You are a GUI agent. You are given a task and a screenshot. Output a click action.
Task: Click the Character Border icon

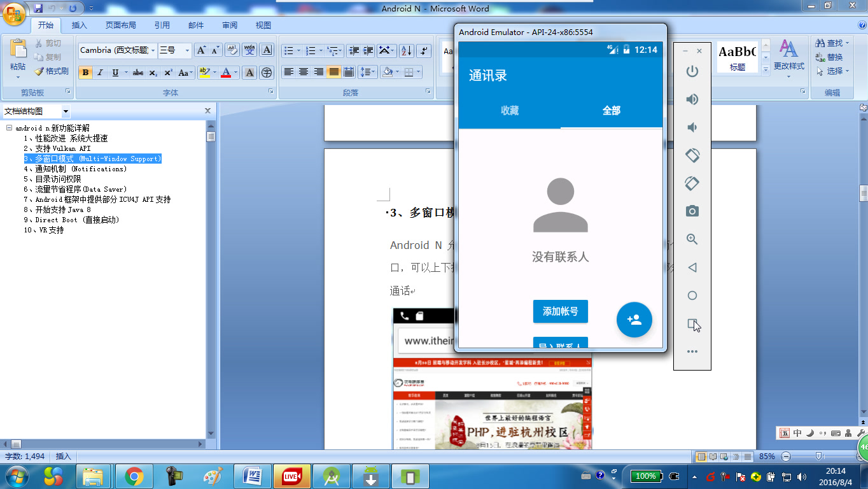coord(267,50)
